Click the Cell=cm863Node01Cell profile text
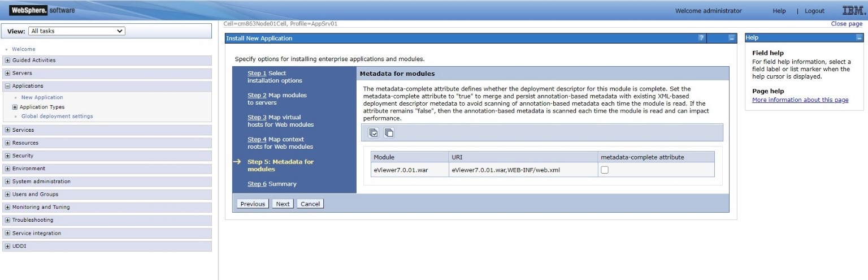Viewport: 868px width, 280px height. coord(280,24)
